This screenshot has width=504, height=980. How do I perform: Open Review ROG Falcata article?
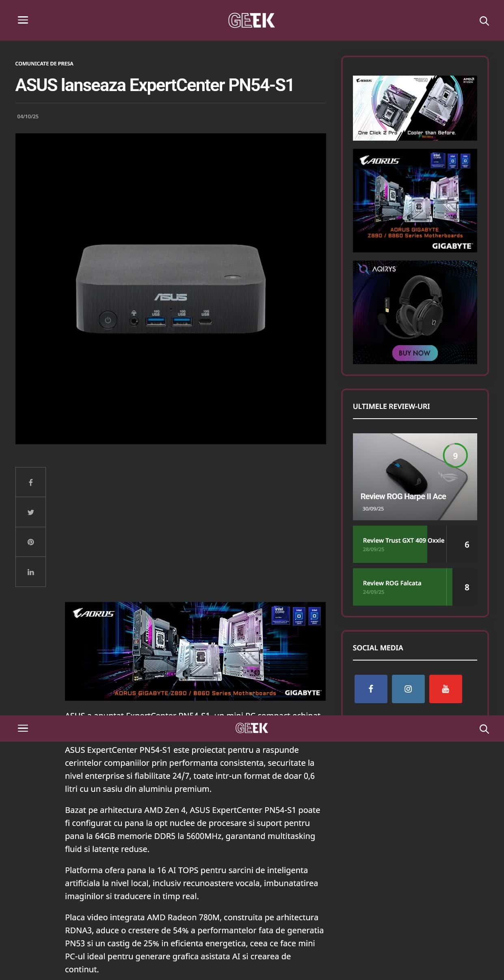pyautogui.click(x=392, y=583)
